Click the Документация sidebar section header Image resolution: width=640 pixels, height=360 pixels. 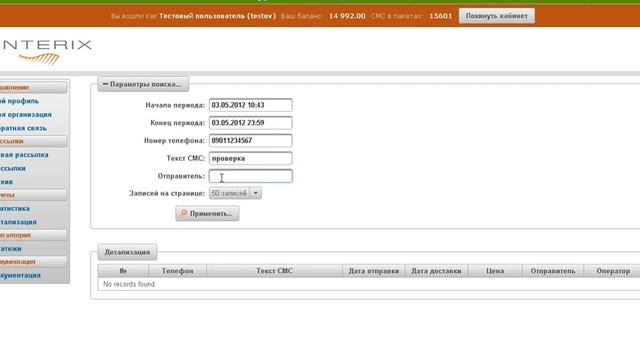tap(33, 262)
